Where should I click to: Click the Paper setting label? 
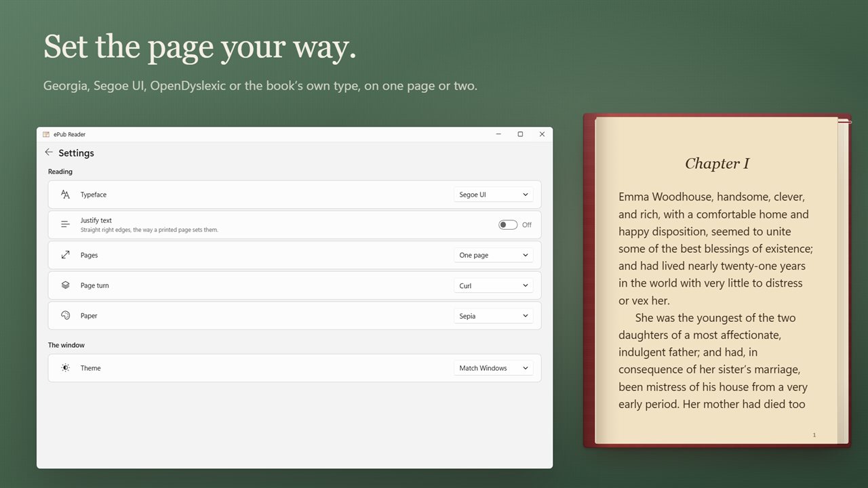[x=89, y=316]
